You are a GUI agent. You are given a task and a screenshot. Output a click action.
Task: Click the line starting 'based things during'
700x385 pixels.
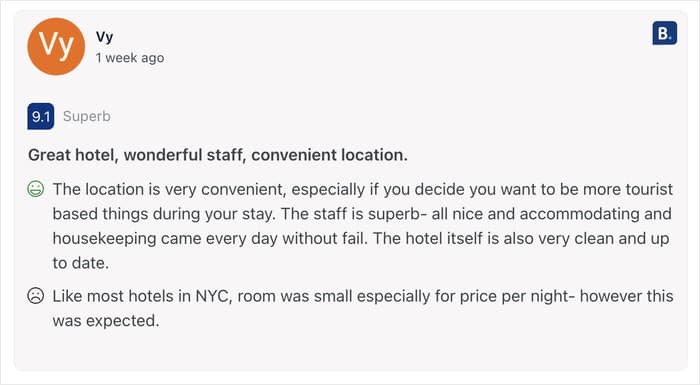[x=362, y=214]
